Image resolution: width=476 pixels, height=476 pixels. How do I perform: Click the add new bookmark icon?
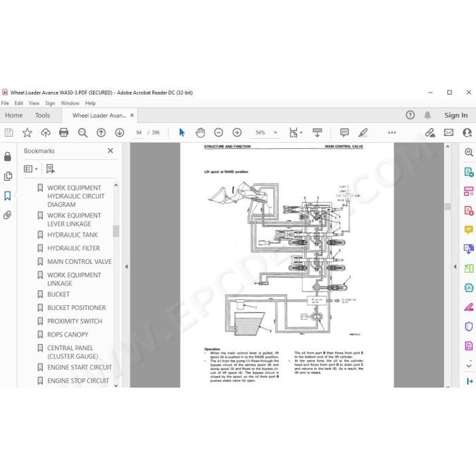[x=50, y=169]
